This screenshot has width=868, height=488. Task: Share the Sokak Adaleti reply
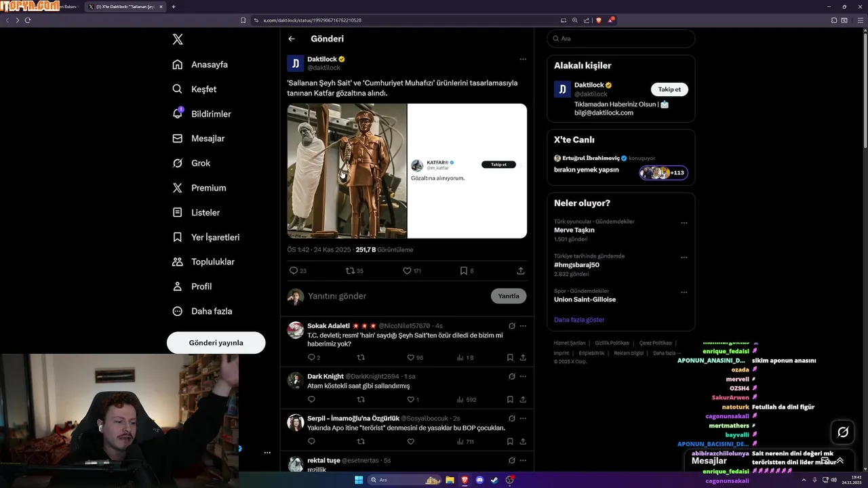523,357
